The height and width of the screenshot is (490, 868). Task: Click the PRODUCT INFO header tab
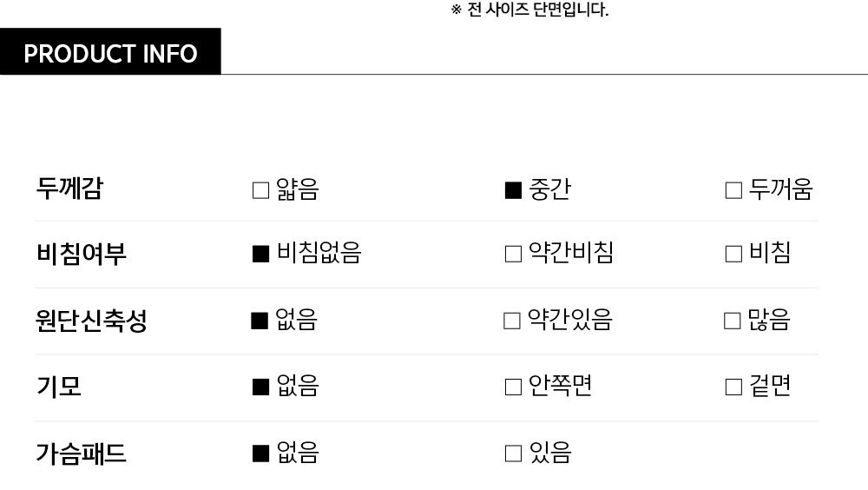pos(110,53)
